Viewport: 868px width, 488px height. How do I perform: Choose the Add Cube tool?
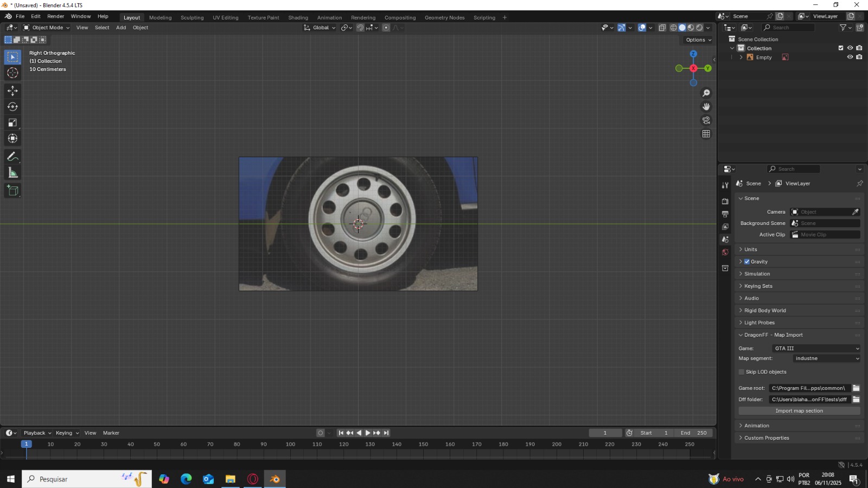point(12,190)
